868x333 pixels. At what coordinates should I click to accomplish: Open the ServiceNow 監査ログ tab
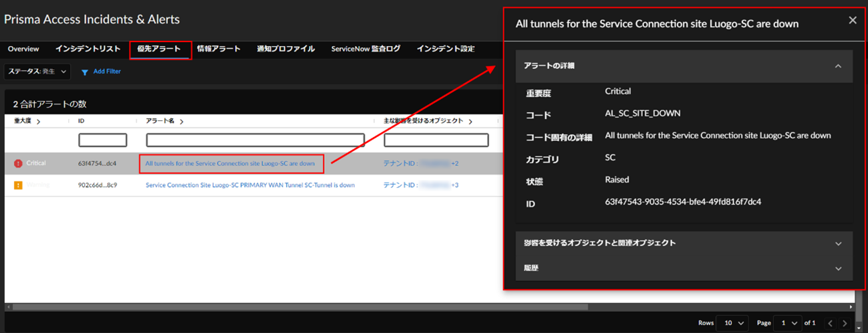366,49
